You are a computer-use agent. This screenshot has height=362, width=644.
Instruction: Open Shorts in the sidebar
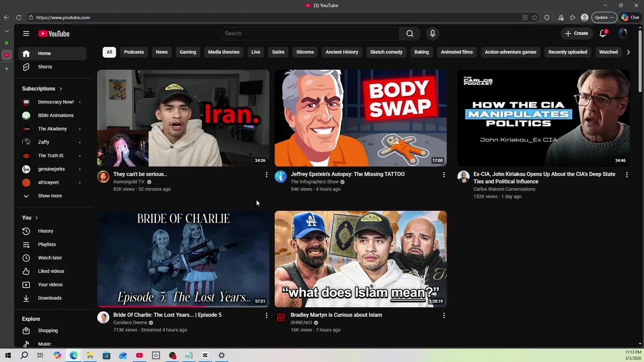52,67
